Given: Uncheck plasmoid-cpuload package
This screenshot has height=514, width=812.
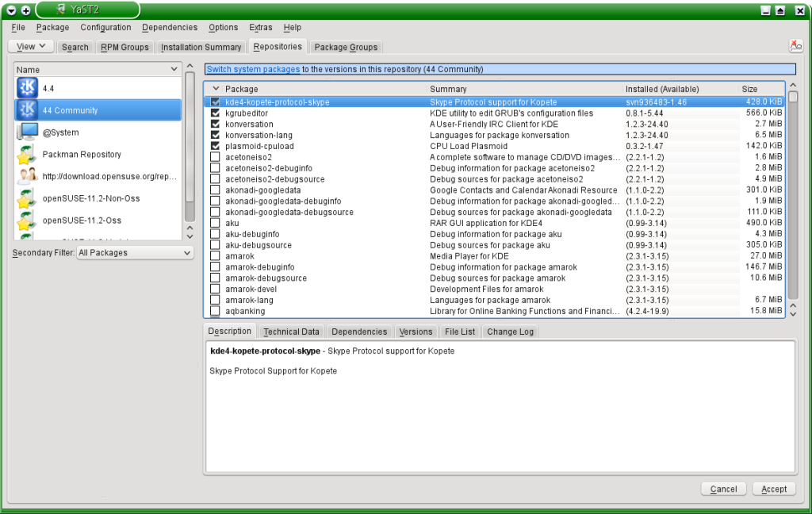Looking at the screenshot, I should pyautogui.click(x=215, y=146).
